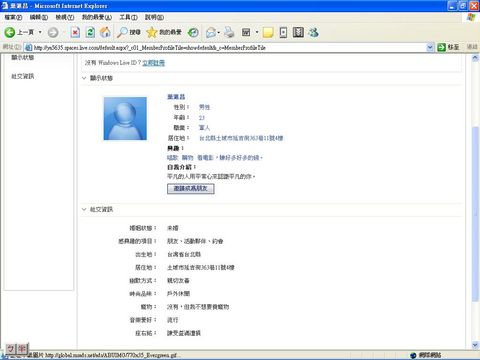Click the scrollbar up arrow
This screenshot has height=360, width=480.
tap(475, 58)
